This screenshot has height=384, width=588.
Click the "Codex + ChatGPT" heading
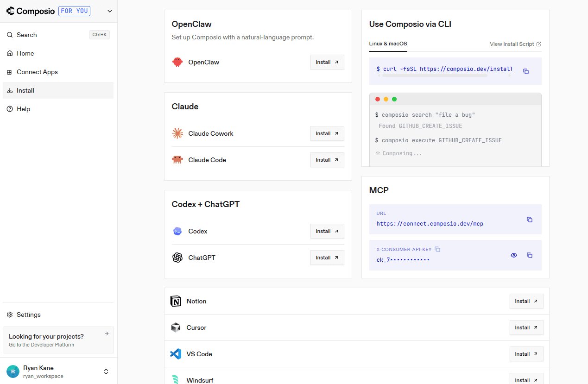[206, 204]
